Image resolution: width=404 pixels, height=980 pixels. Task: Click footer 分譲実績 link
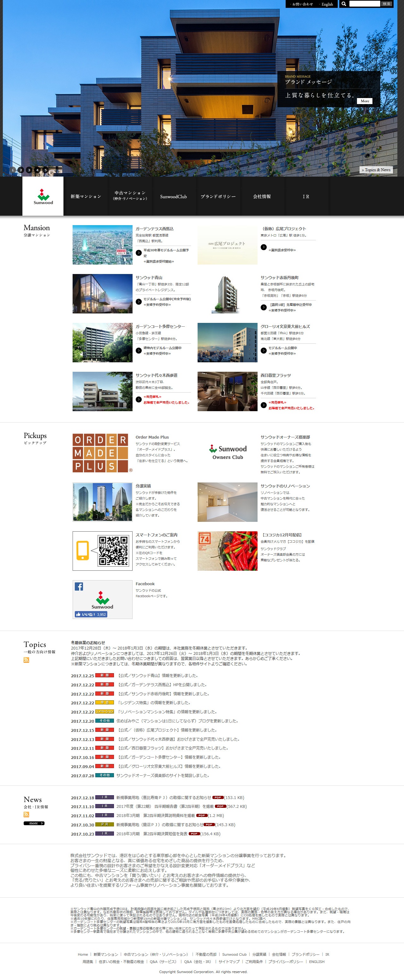(259, 954)
